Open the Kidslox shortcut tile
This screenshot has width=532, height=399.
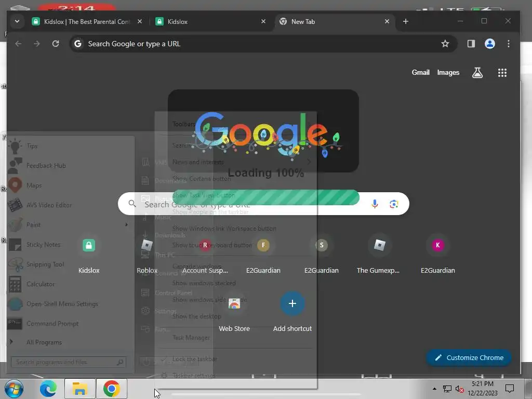pyautogui.click(x=89, y=255)
